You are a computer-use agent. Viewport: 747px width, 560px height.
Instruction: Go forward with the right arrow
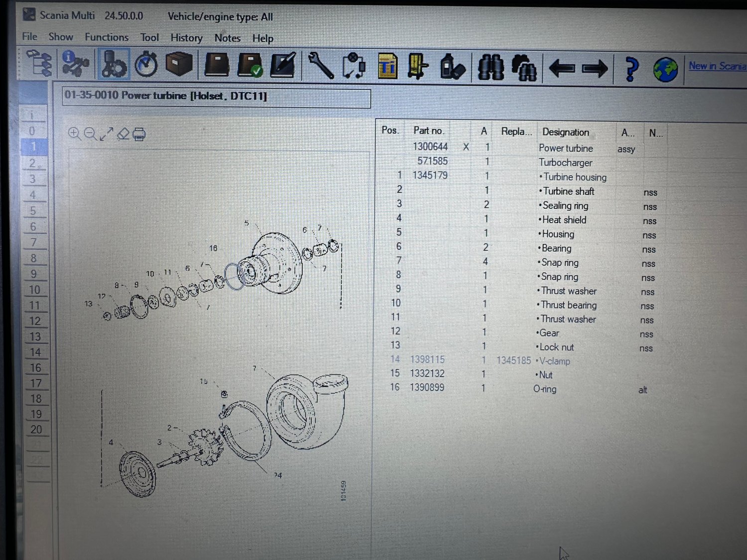point(595,69)
